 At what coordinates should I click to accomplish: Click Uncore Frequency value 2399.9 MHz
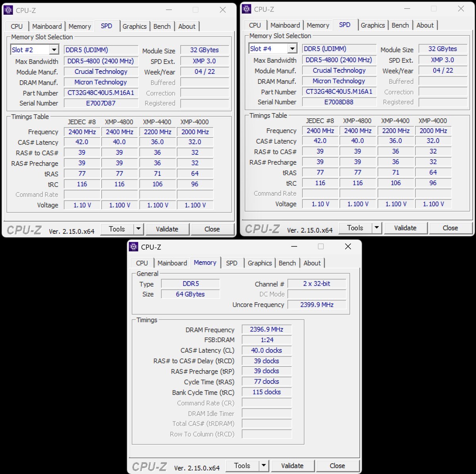[317, 305]
